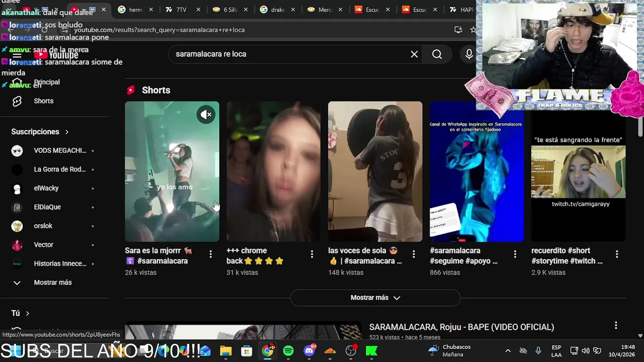Open the VODS MEGACHI channel avatar

17,150
